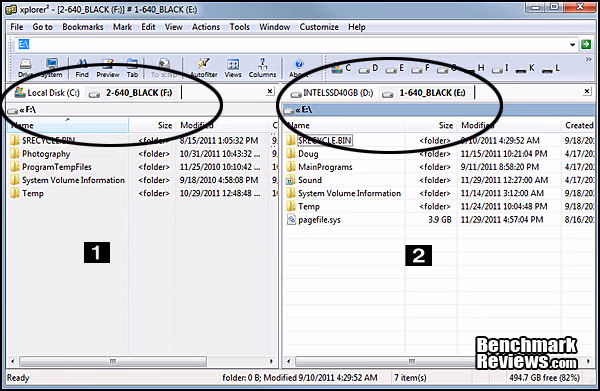
Task: Click the About toolbar icon
Action: (298, 68)
